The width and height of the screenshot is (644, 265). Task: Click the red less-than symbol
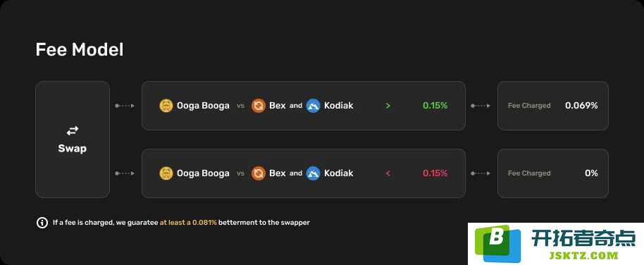click(x=388, y=173)
